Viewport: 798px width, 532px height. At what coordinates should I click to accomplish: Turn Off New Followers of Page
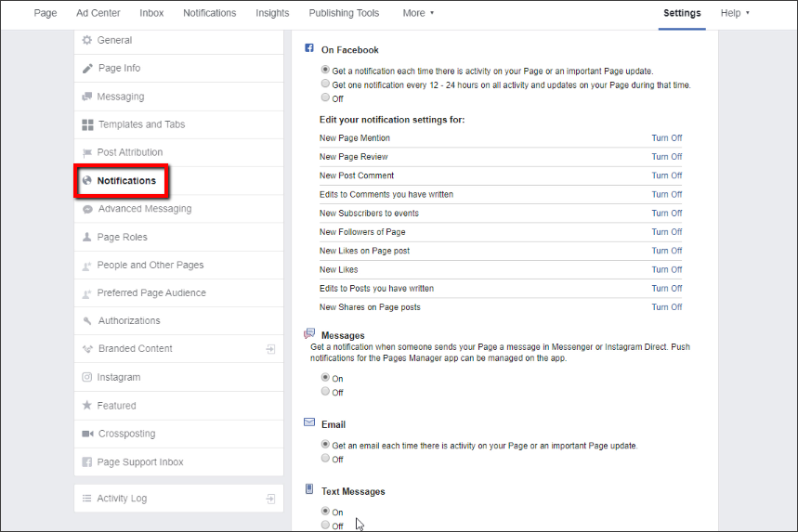tap(667, 232)
